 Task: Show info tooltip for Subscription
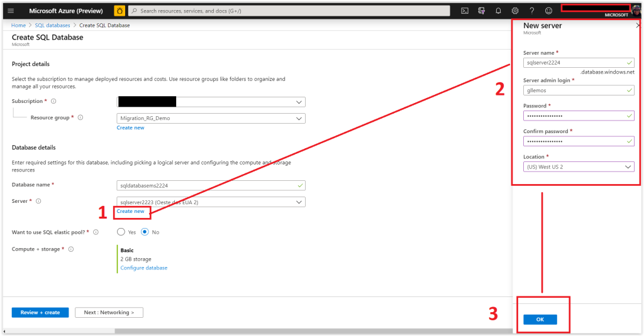point(53,101)
